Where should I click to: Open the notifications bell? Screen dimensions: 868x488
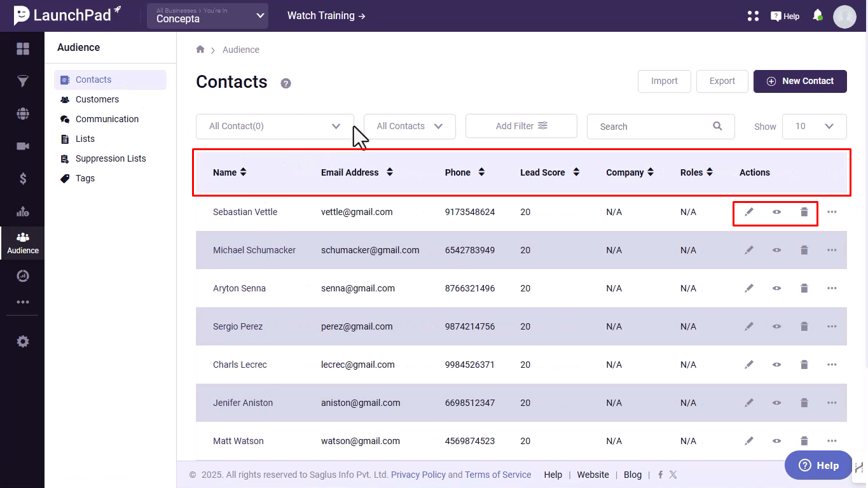coord(818,15)
